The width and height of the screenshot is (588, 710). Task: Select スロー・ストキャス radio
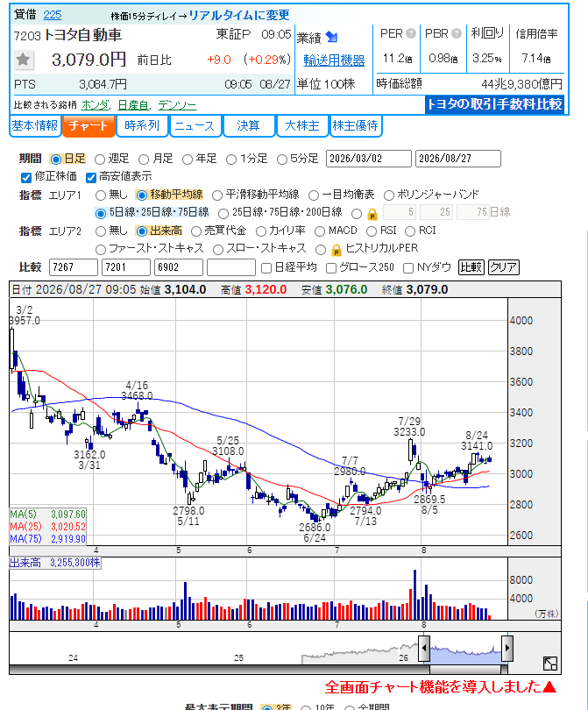(x=218, y=250)
